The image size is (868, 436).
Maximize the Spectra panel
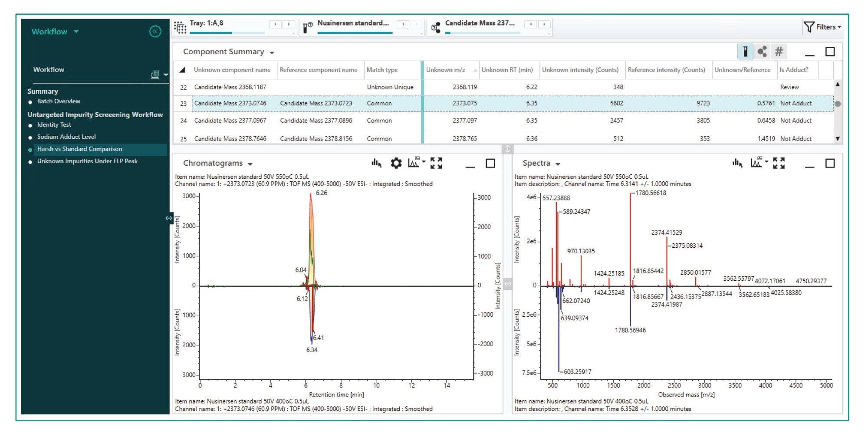click(x=830, y=163)
